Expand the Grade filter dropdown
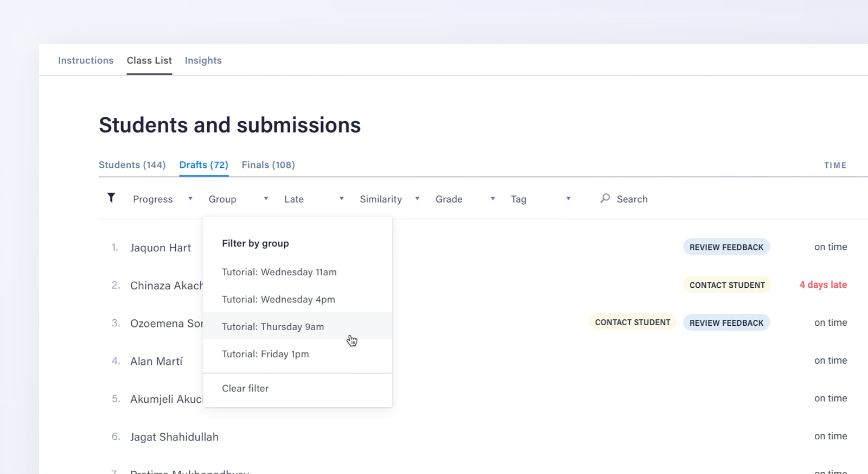The height and width of the screenshot is (474, 868). 465,199
